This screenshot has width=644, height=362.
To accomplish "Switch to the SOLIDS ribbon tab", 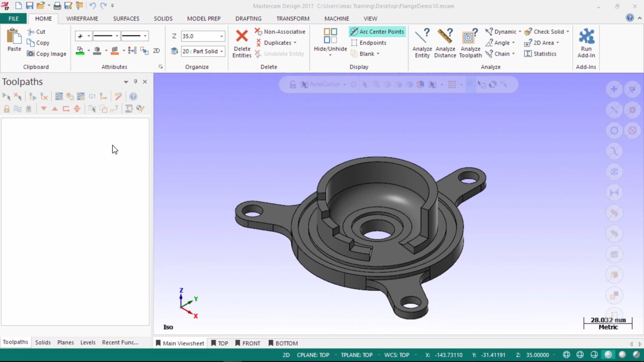I will click(x=163, y=18).
